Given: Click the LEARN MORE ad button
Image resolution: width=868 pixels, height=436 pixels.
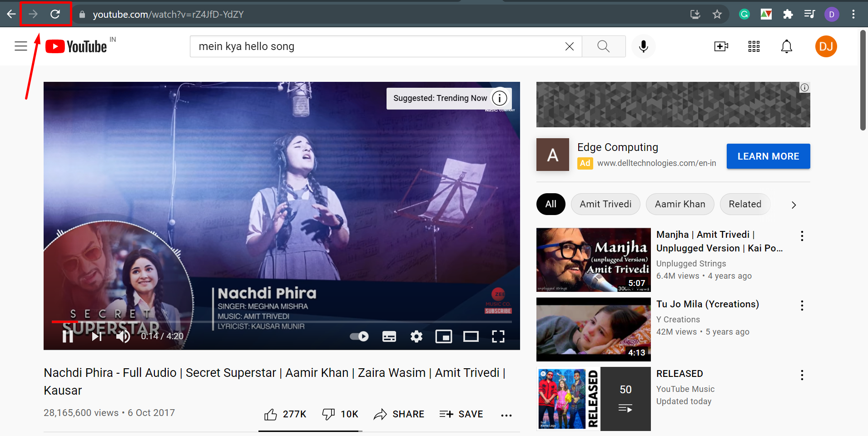Looking at the screenshot, I should coord(769,156).
